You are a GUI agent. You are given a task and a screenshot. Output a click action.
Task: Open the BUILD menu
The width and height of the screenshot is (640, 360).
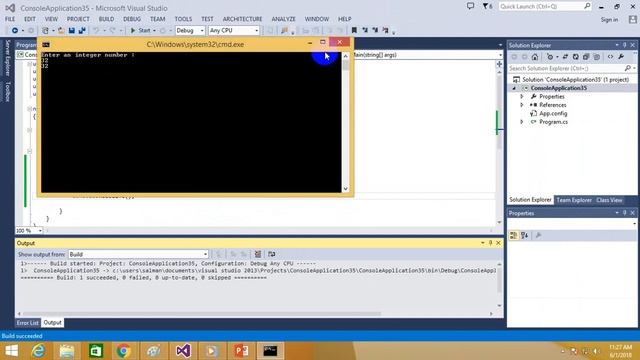click(x=106, y=19)
